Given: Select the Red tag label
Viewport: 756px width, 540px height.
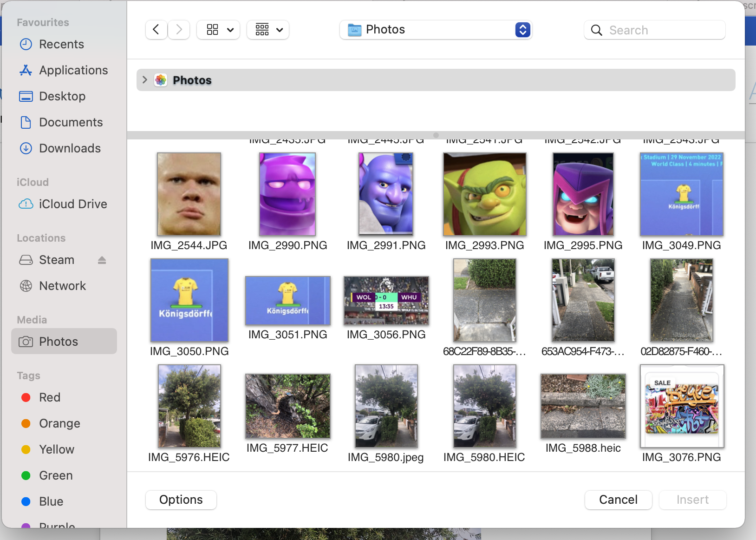Looking at the screenshot, I should tap(50, 397).
